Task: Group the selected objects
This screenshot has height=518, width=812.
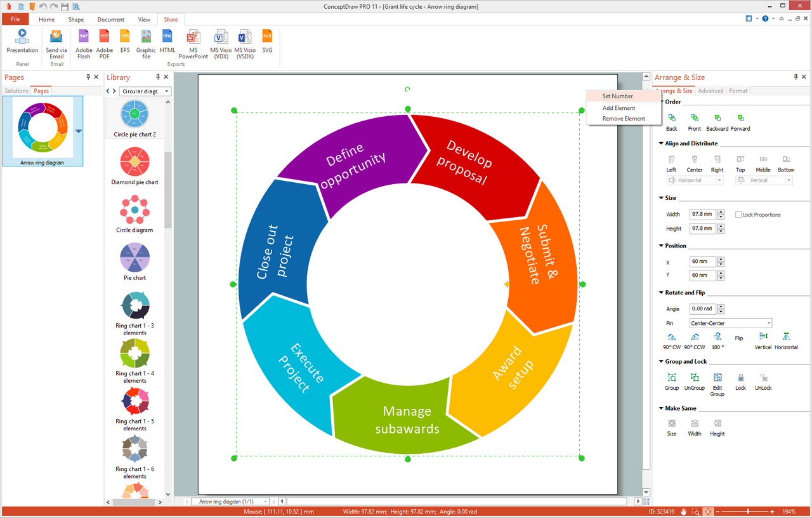Action: pyautogui.click(x=672, y=382)
